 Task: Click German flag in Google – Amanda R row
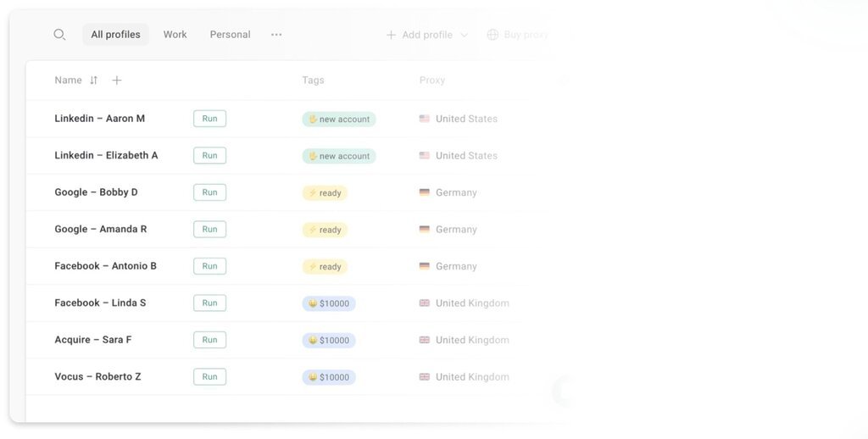point(425,229)
